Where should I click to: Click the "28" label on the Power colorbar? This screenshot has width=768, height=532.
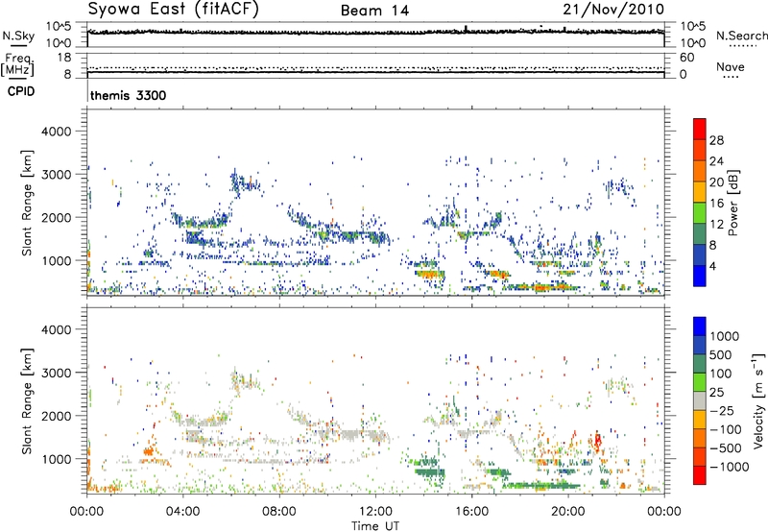point(716,140)
